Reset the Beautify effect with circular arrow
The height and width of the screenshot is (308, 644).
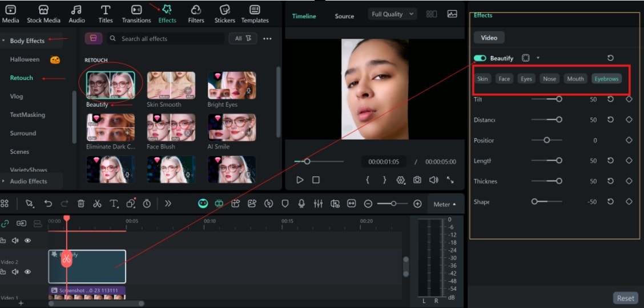pos(610,58)
